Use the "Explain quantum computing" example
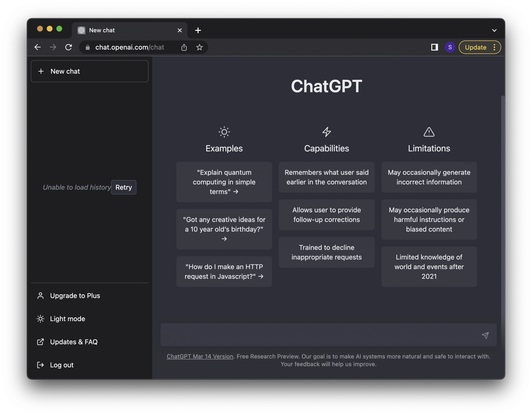532x415 pixels. [224, 182]
